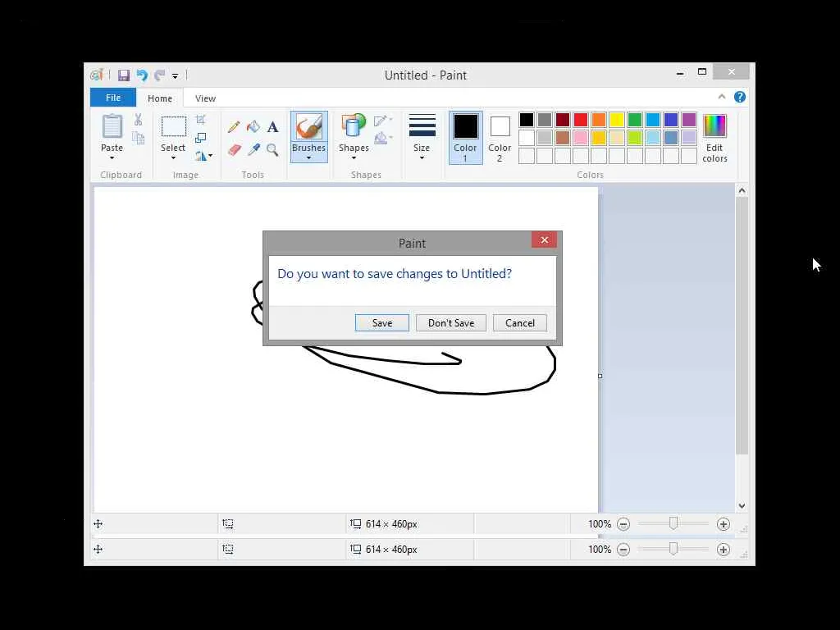Pick the red color swatch
Image resolution: width=840 pixels, height=630 pixels.
pos(581,120)
